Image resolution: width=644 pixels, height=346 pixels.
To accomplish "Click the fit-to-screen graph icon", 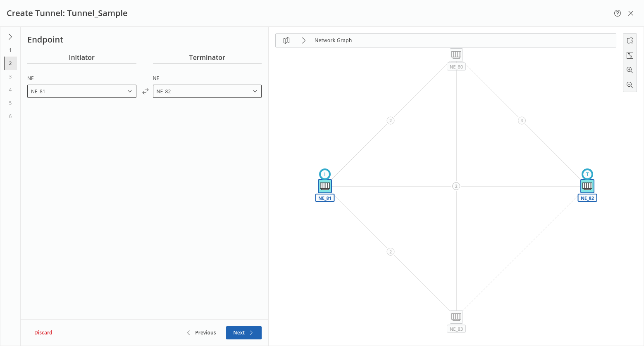I will tap(630, 55).
